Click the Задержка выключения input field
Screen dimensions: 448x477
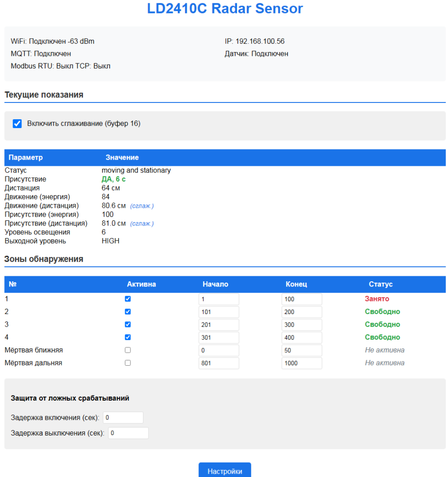coord(128,433)
